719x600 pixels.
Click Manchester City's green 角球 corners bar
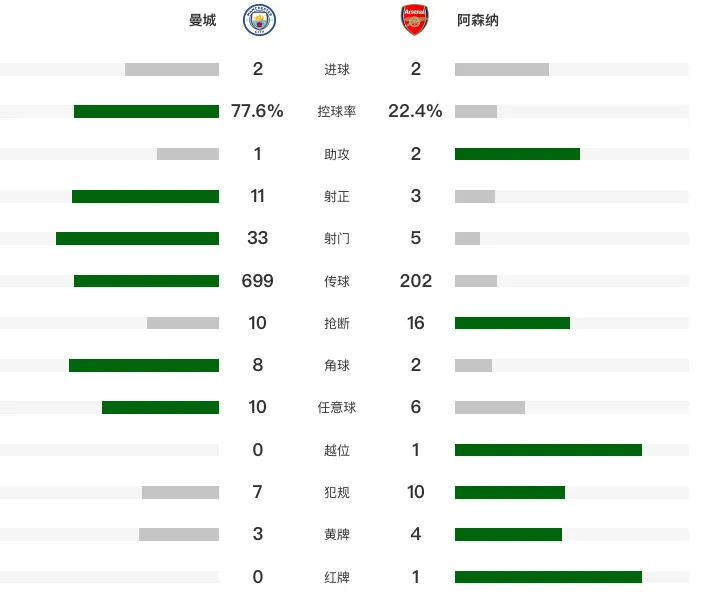coord(144,366)
